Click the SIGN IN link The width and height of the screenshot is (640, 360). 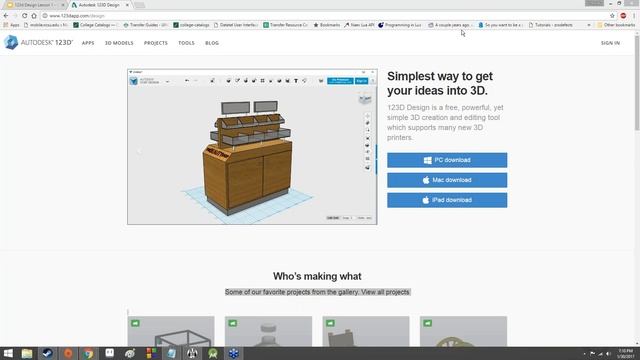tap(610, 43)
